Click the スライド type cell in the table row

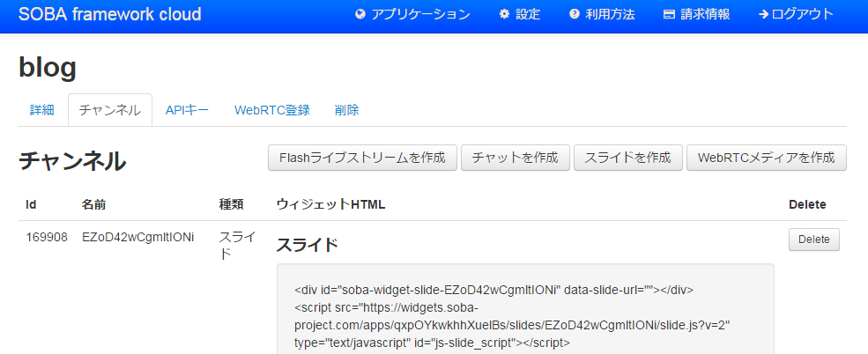pos(237,246)
